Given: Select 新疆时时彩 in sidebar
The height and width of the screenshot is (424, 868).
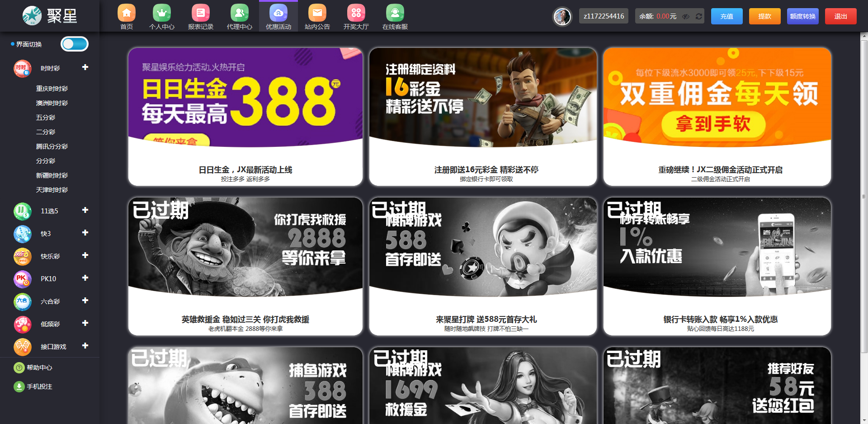Looking at the screenshot, I should click(x=52, y=175).
